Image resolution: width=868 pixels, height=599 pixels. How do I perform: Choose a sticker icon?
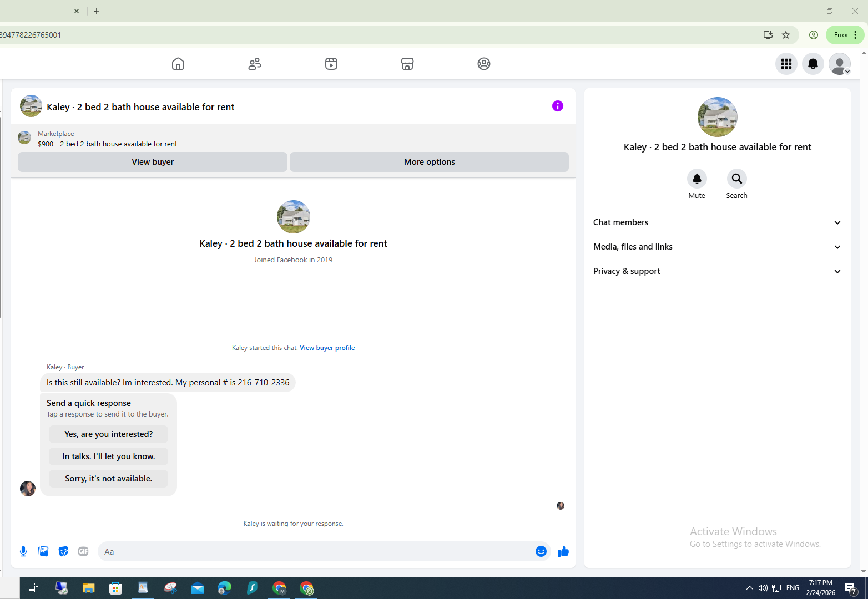(x=63, y=551)
